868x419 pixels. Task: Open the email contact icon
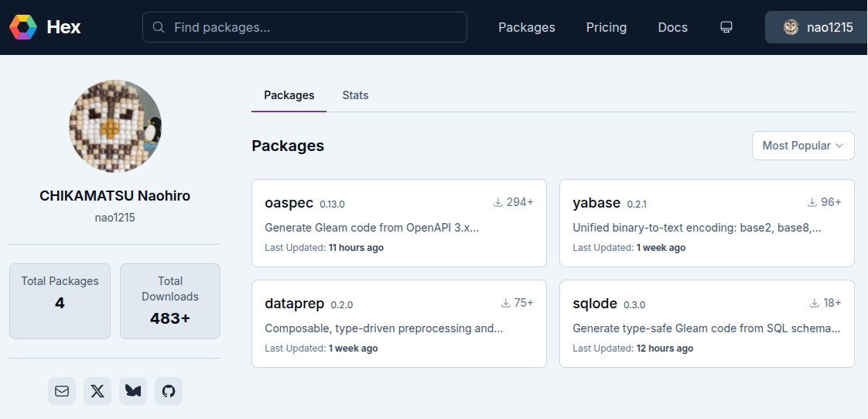62,391
